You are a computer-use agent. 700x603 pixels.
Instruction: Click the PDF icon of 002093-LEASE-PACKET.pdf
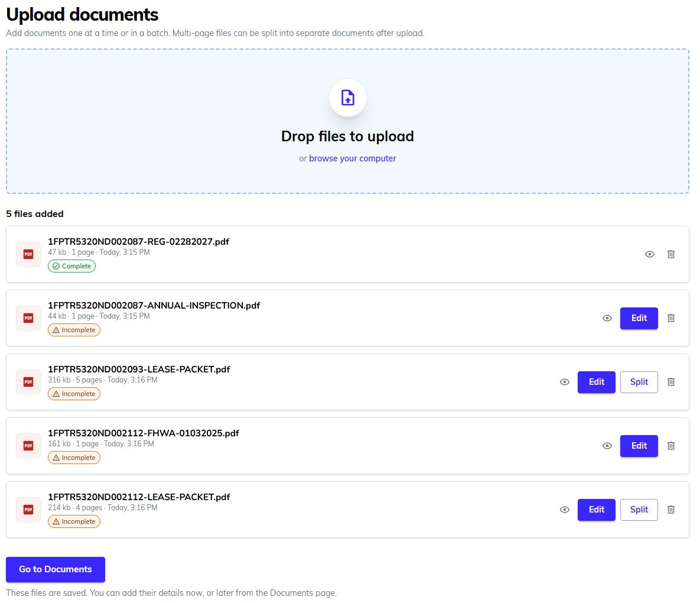(x=28, y=382)
